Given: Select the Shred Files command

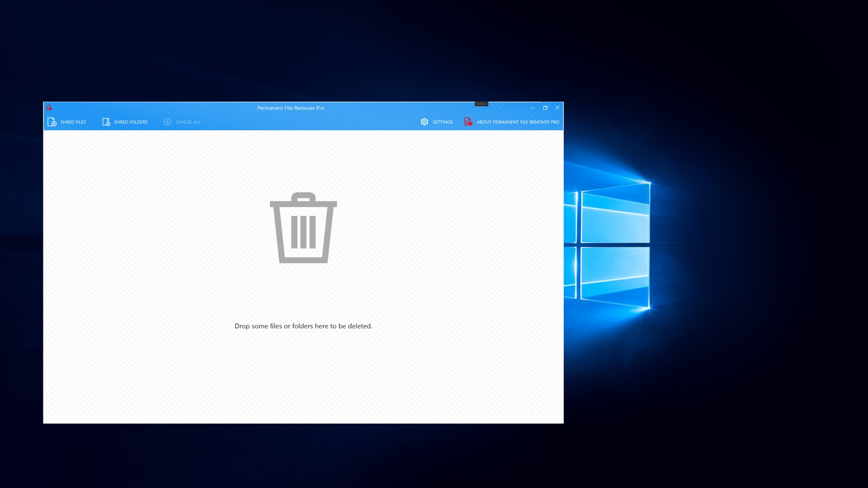Looking at the screenshot, I should (x=73, y=121).
